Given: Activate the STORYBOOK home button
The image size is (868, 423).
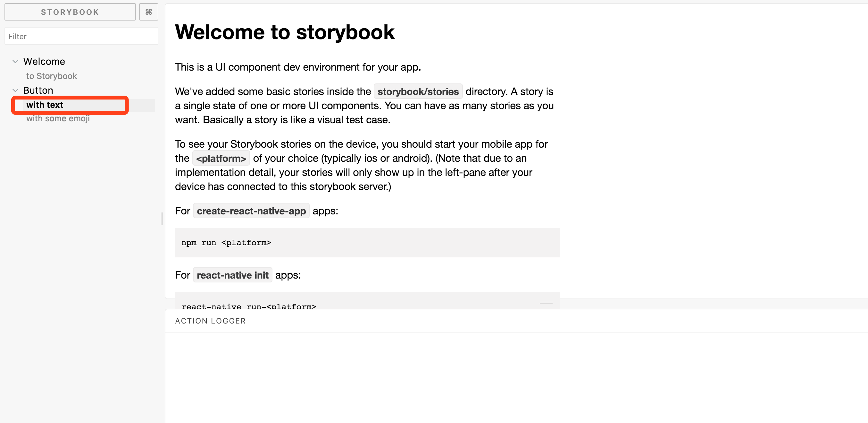Looking at the screenshot, I should (x=70, y=12).
